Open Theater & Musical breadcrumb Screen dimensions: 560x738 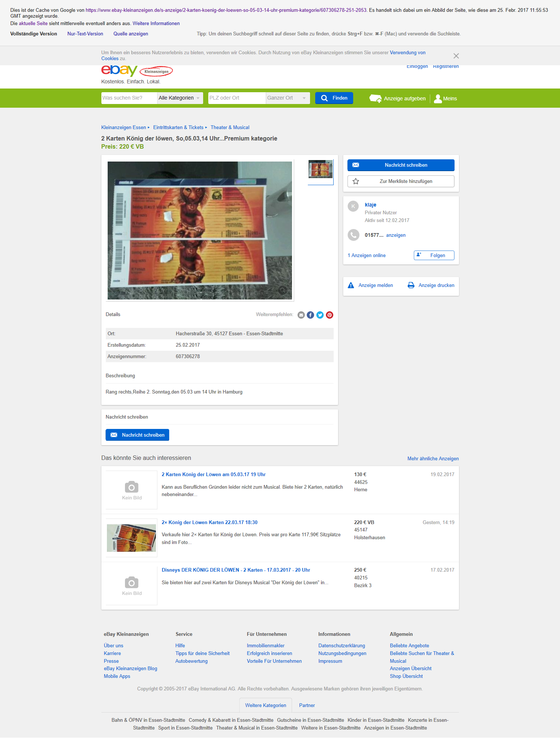(x=230, y=128)
